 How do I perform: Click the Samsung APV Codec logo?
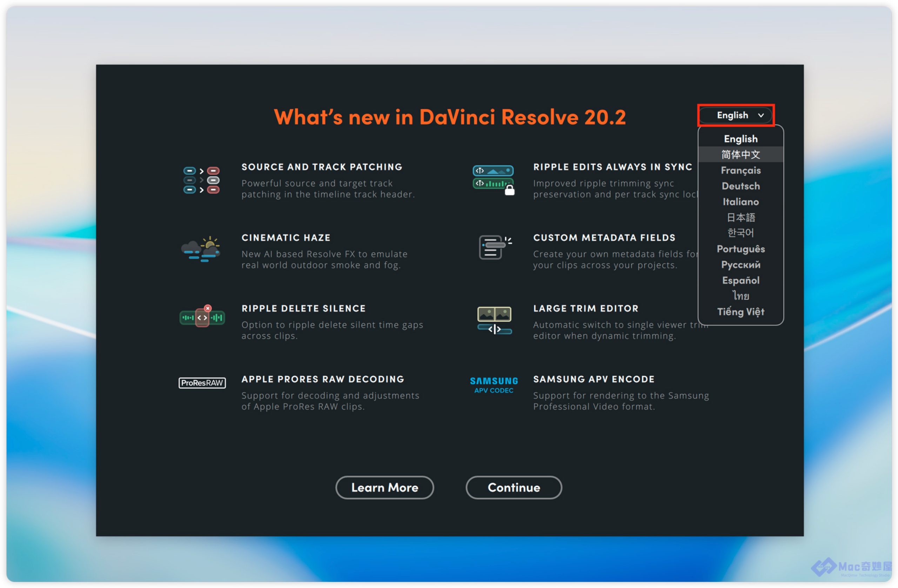(x=494, y=385)
